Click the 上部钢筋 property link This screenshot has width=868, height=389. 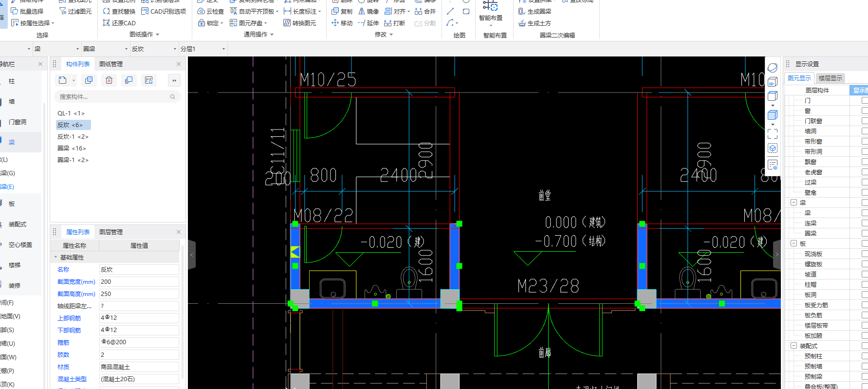pyautogui.click(x=69, y=318)
